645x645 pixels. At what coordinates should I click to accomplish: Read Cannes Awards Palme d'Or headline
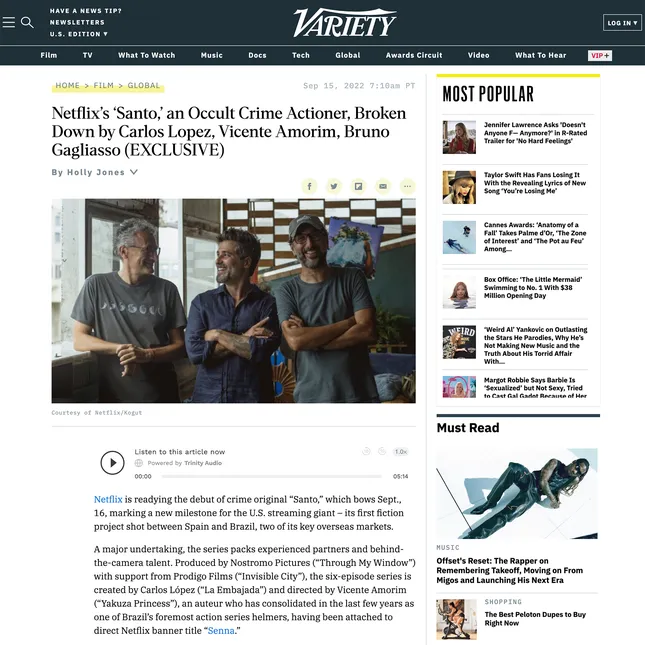click(535, 237)
